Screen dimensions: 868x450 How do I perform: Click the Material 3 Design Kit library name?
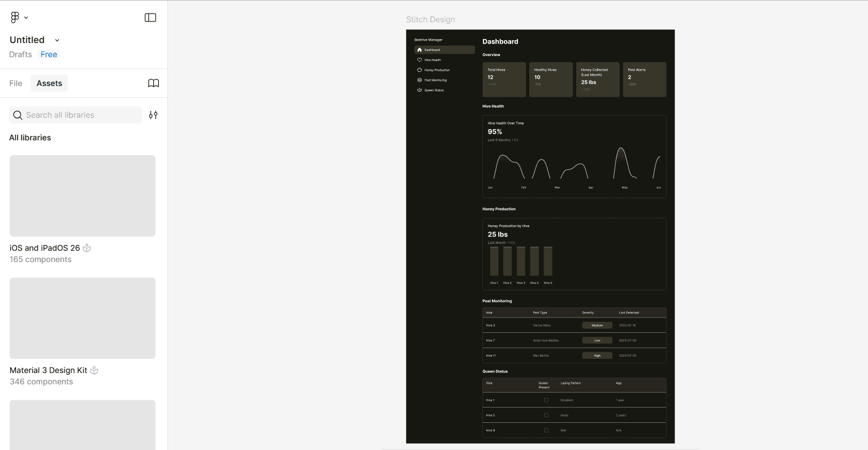pyautogui.click(x=49, y=370)
